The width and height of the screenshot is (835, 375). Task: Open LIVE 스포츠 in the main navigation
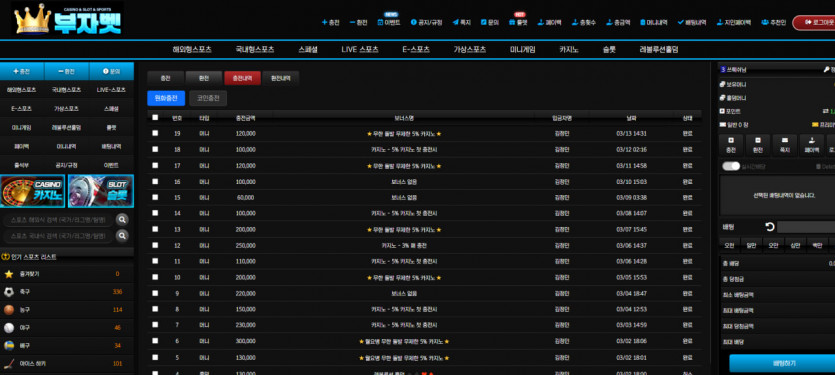point(360,50)
